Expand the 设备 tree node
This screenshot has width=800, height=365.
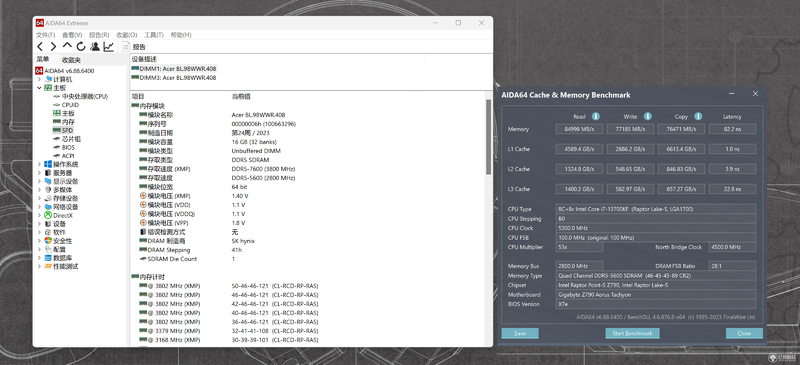39,224
